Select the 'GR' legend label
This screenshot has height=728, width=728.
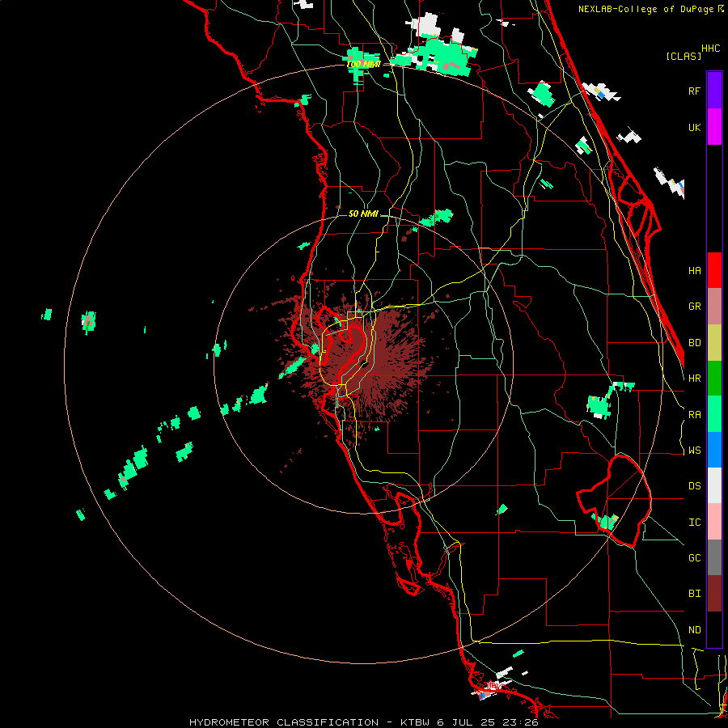(x=694, y=307)
